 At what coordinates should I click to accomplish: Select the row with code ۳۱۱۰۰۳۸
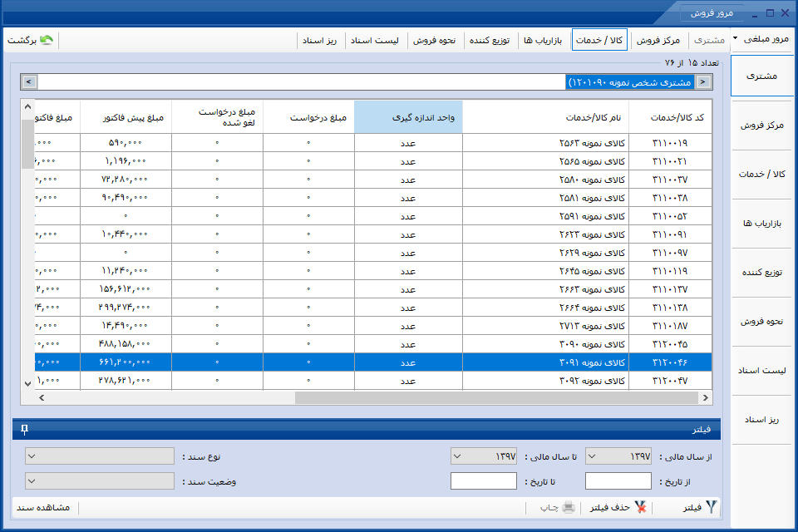click(x=373, y=198)
